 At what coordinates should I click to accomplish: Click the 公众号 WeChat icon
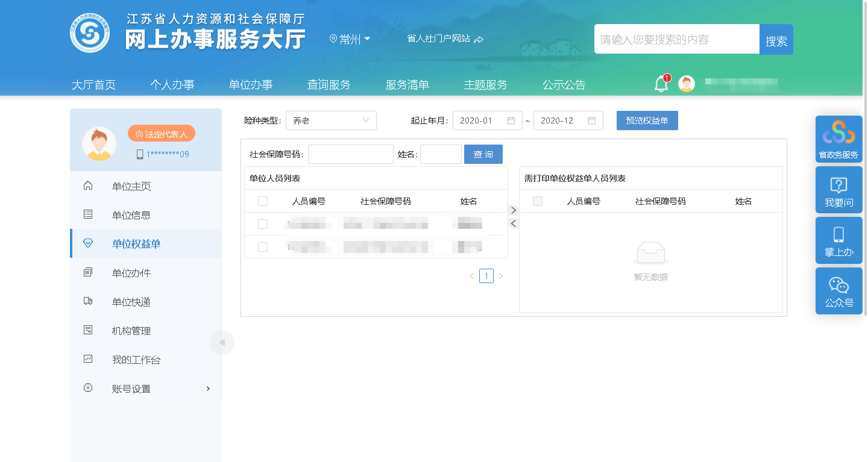click(x=838, y=291)
